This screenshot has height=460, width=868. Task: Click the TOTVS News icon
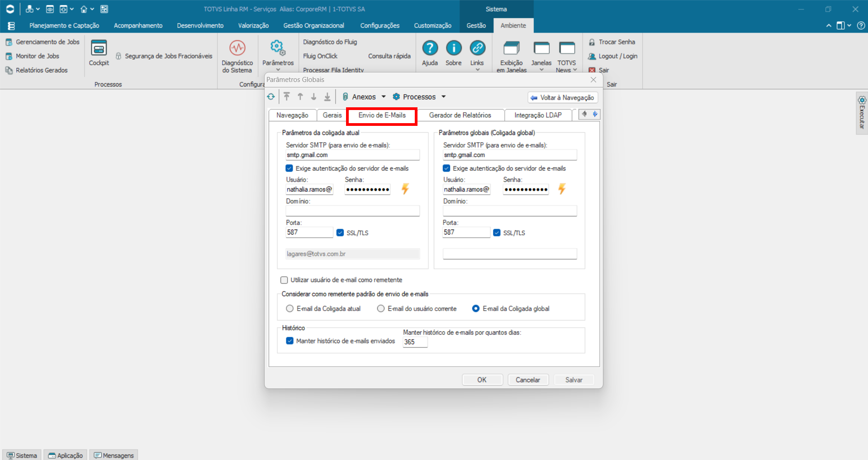point(567,48)
